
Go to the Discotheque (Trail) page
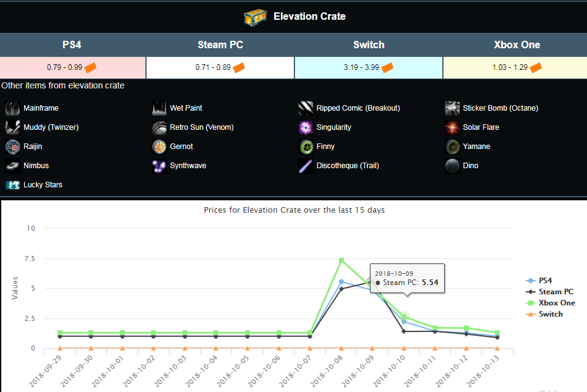point(348,166)
